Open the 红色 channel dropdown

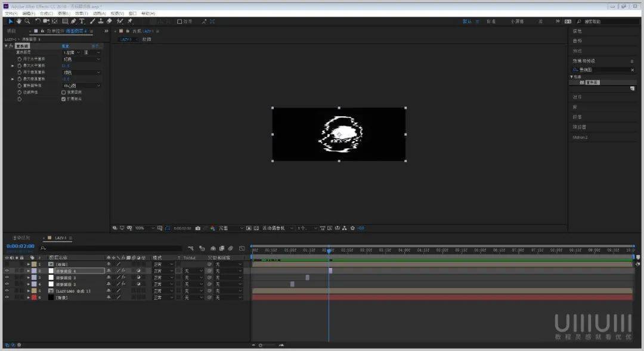click(x=81, y=59)
